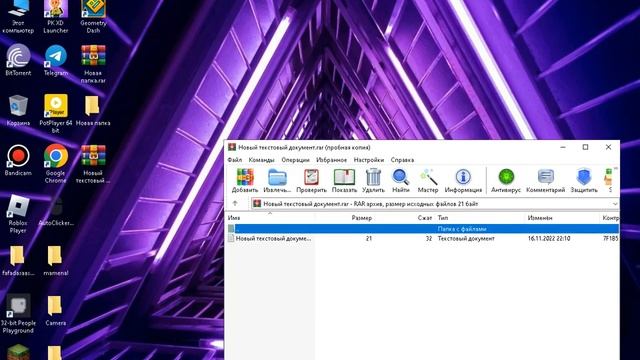Go up one folder level arrow
Screen dimensions: 640x360
235,203
